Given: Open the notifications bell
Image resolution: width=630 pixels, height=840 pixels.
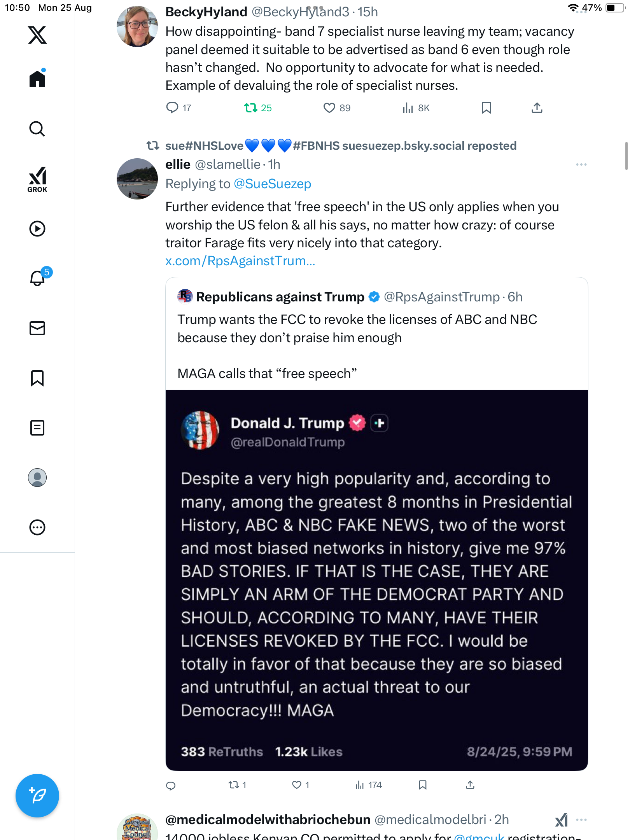Looking at the screenshot, I should (37, 278).
